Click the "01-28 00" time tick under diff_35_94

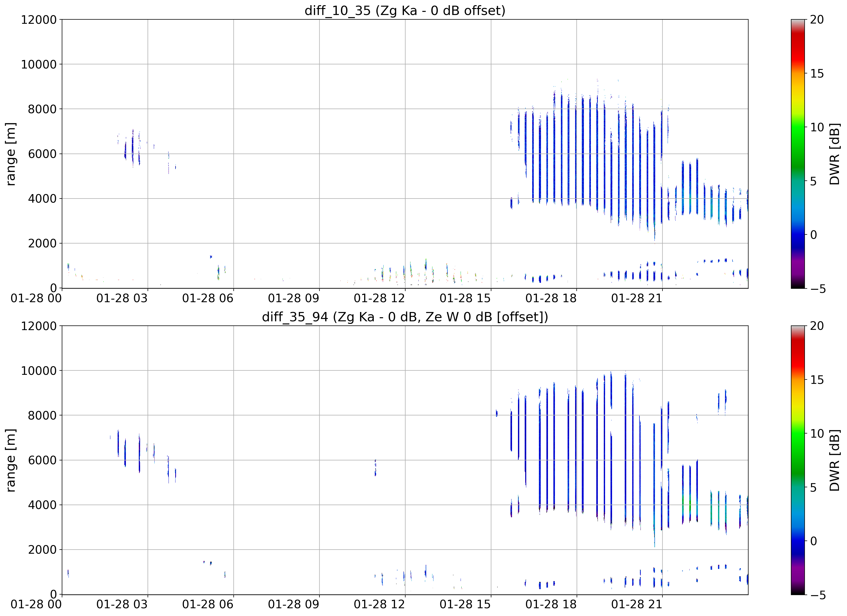[36, 604]
